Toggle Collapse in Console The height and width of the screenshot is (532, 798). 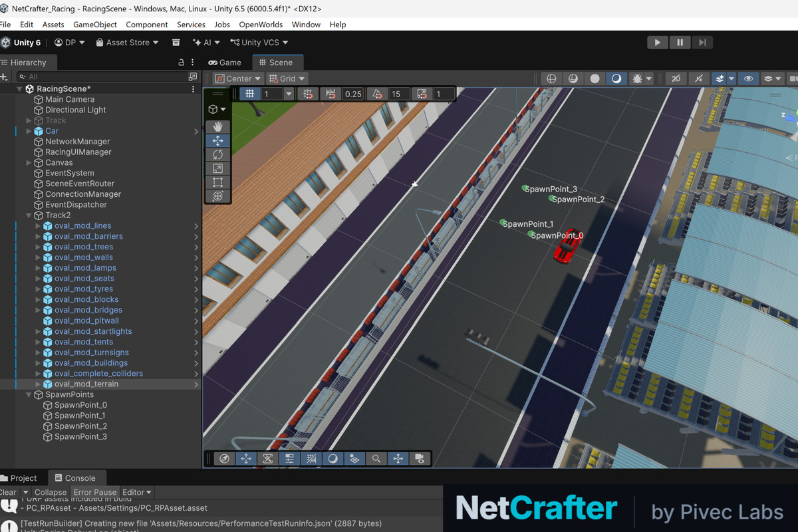tap(51, 492)
